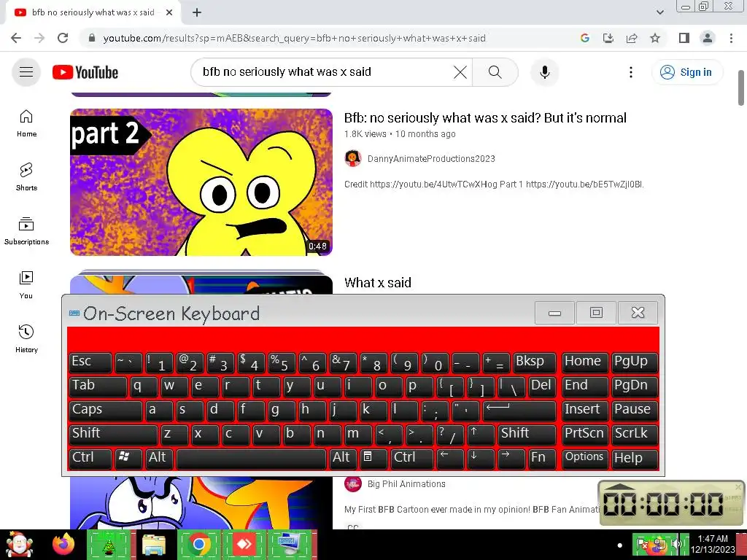Click the context menu key on keyboard
The width and height of the screenshot is (747, 560).
(372, 458)
